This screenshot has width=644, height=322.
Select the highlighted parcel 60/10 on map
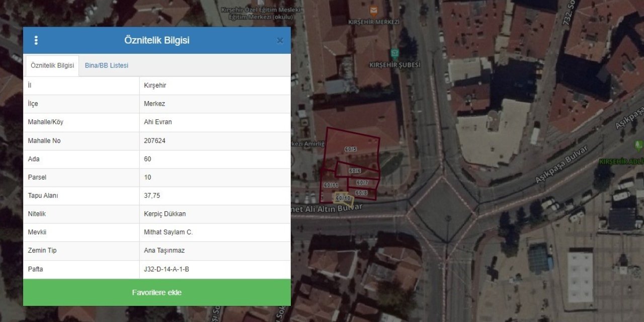click(343, 199)
